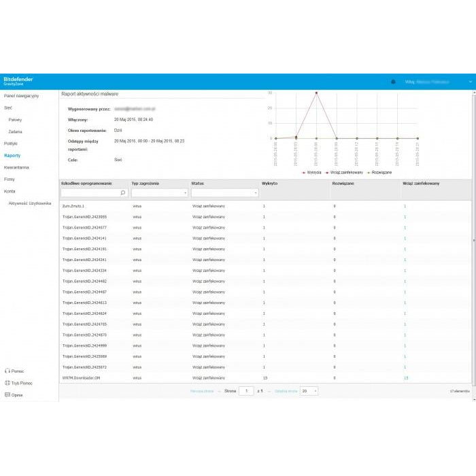Click the Pomoc headset icon

tap(7, 371)
